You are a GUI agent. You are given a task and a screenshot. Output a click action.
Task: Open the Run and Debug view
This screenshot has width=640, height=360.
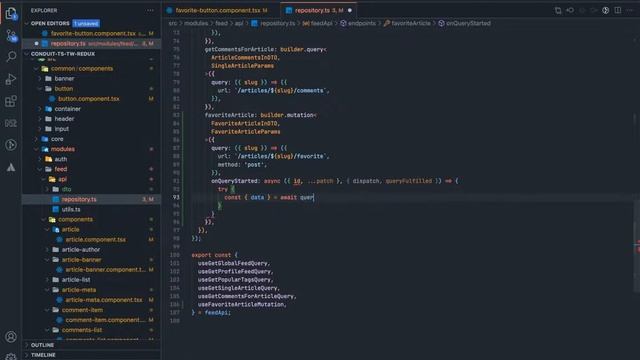11,79
